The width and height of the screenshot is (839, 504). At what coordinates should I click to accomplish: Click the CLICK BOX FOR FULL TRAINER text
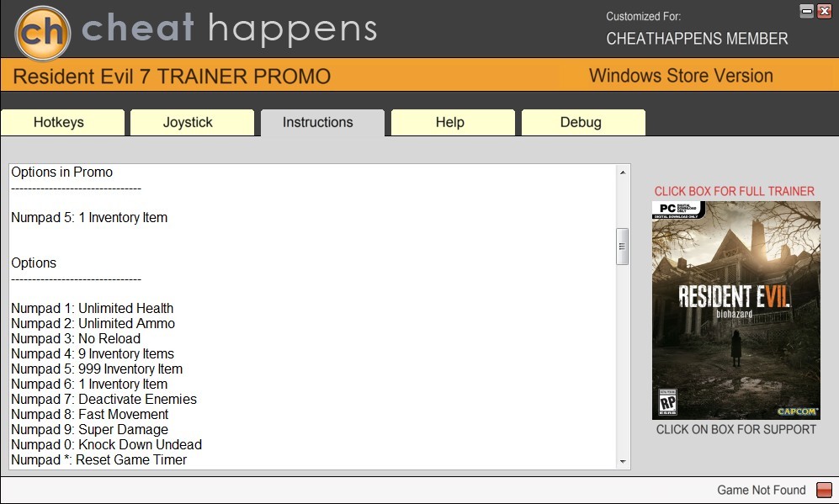coord(734,191)
